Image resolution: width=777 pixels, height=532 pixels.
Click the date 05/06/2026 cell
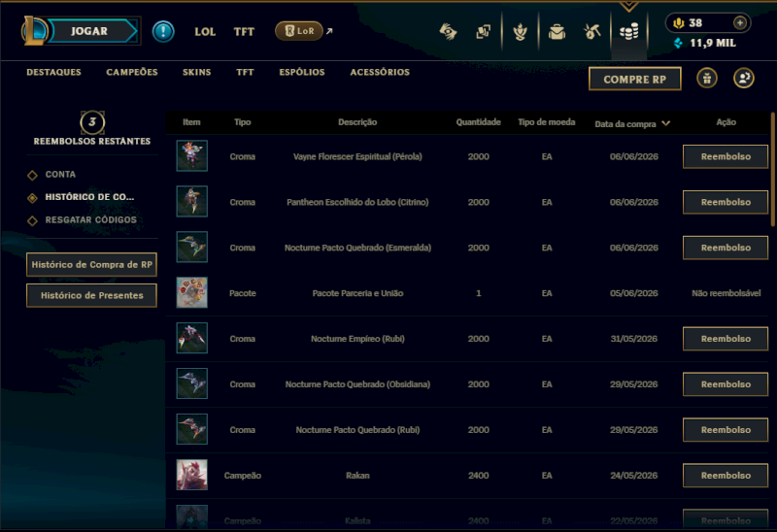(634, 293)
